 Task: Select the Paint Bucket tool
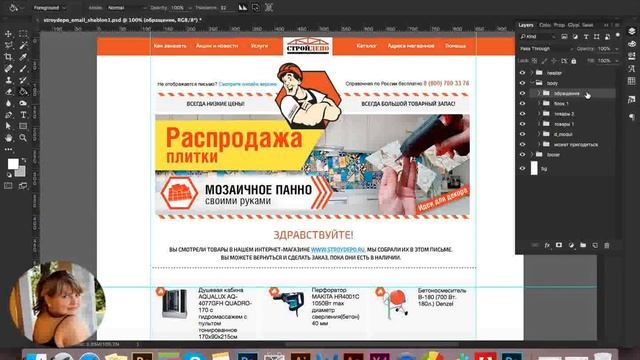pos(23,91)
